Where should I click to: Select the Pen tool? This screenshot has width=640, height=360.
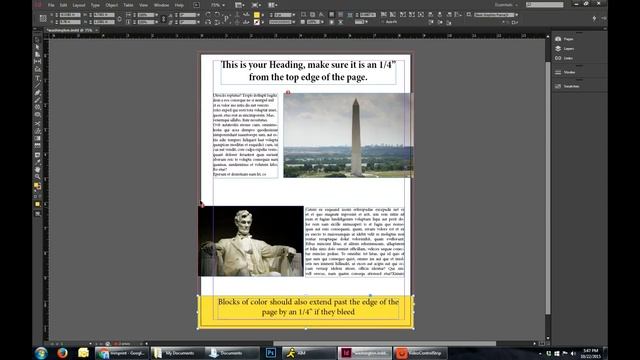pos(38,93)
